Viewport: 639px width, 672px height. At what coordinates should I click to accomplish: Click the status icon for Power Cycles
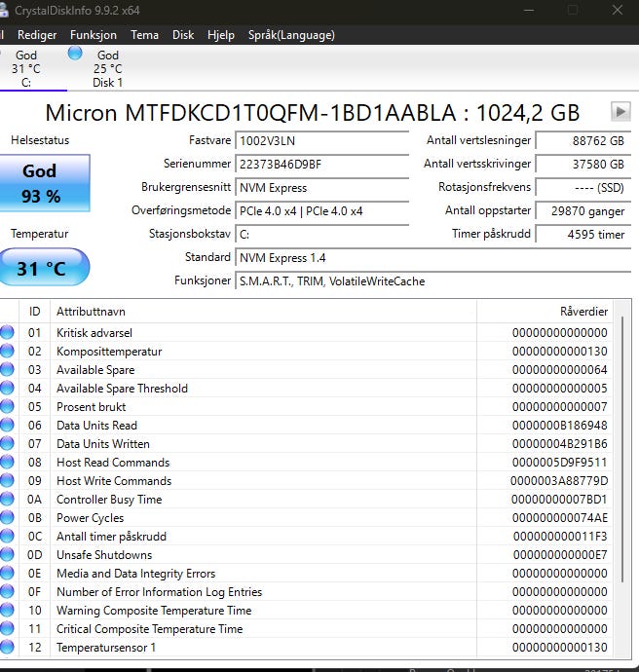[7, 517]
